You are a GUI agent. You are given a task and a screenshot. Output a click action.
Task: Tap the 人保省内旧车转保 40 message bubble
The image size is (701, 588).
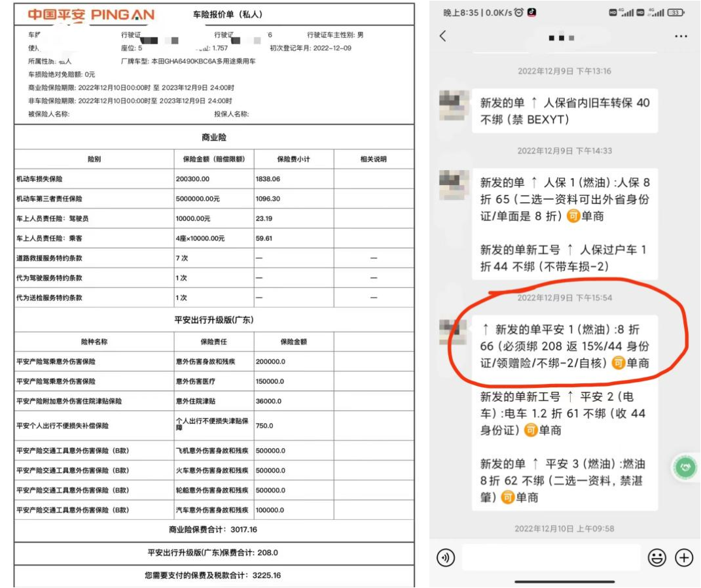click(x=565, y=111)
